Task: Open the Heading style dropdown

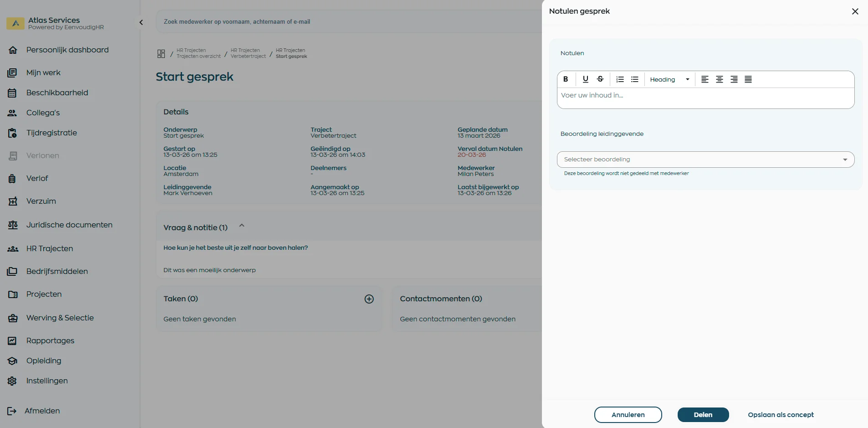Action: pos(669,79)
